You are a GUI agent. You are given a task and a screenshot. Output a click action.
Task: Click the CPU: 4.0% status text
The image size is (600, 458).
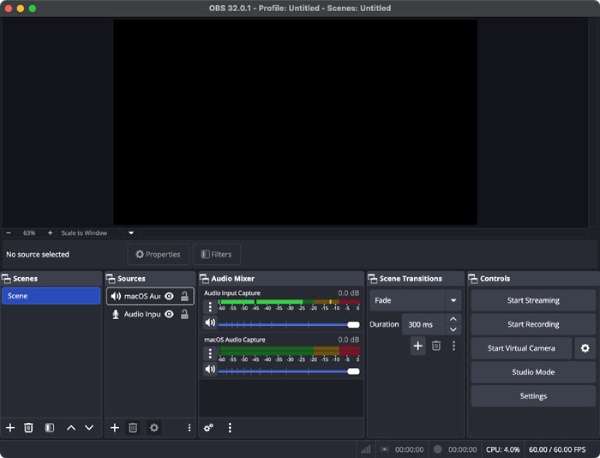(x=503, y=450)
